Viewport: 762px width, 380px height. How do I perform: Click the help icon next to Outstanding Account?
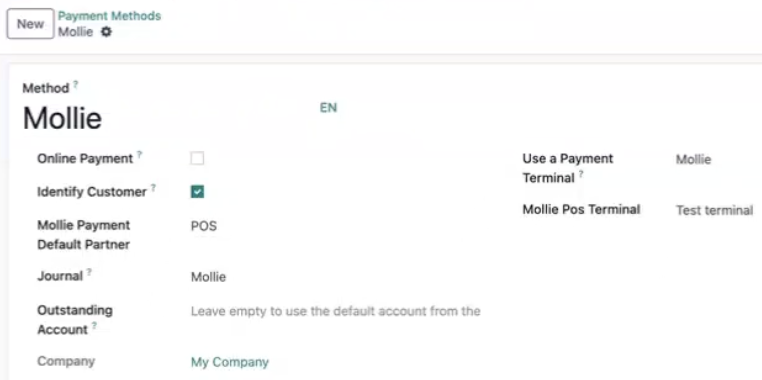click(x=94, y=326)
